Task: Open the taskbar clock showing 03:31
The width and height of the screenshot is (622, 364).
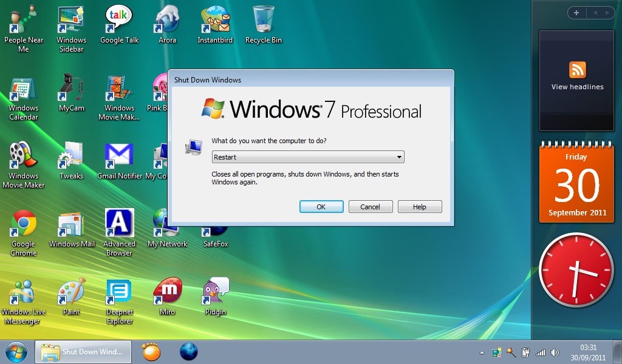Action: click(588, 352)
